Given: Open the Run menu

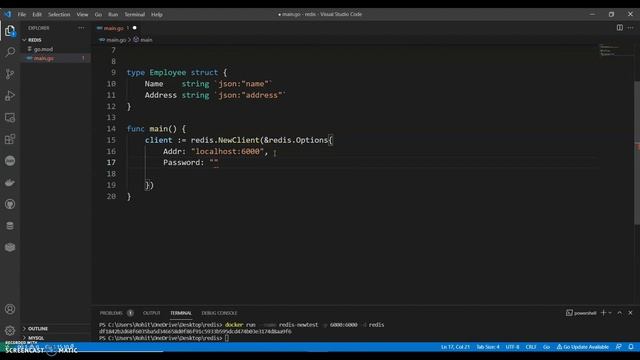Looking at the screenshot, I should click(x=113, y=14).
